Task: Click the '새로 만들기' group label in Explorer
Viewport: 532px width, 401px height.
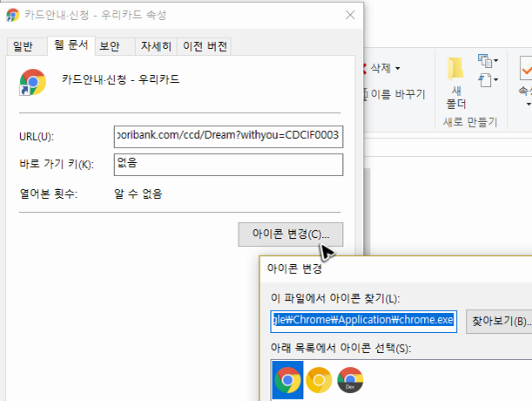Action: [x=470, y=122]
